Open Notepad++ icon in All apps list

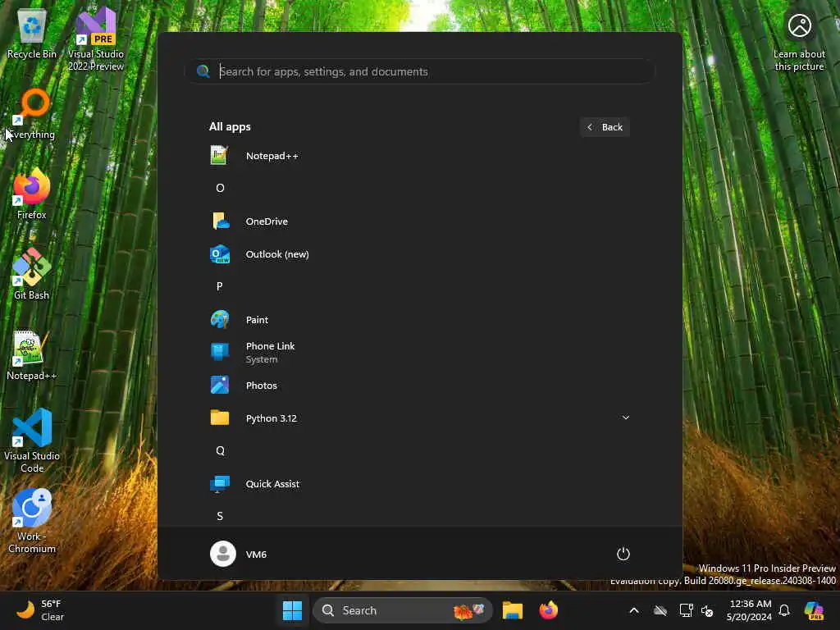coord(219,155)
